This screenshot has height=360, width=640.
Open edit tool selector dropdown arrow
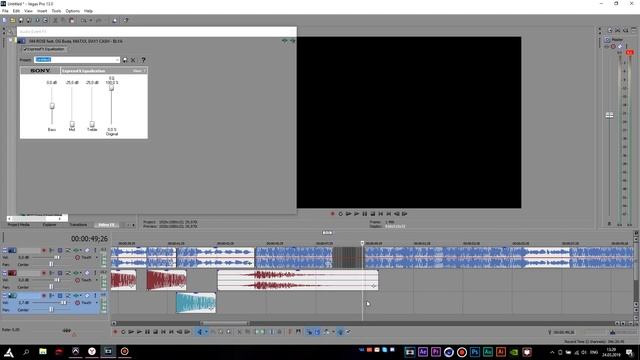[206, 332]
